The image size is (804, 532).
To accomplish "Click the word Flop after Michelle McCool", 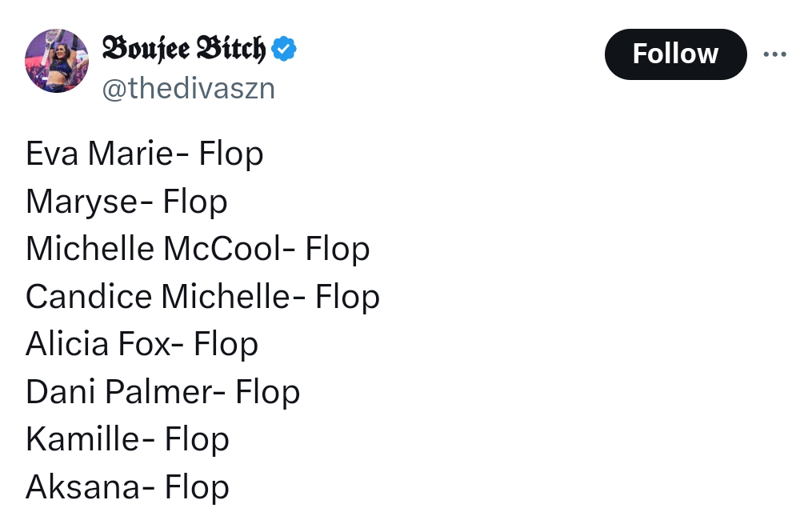I will (338, 249).
